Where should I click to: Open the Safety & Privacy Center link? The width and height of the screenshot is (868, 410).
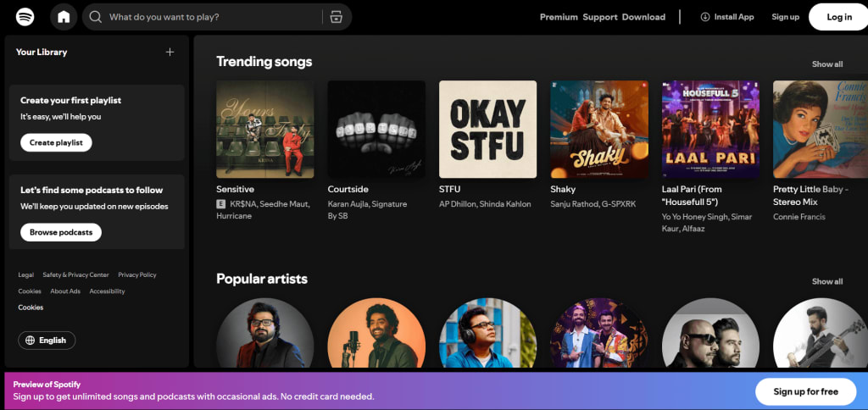coord(75,275)
